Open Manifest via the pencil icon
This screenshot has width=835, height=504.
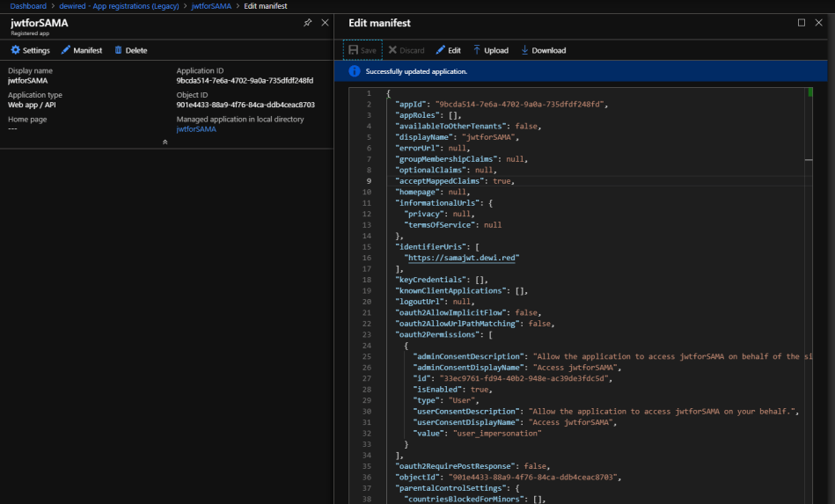click(66, 50)
